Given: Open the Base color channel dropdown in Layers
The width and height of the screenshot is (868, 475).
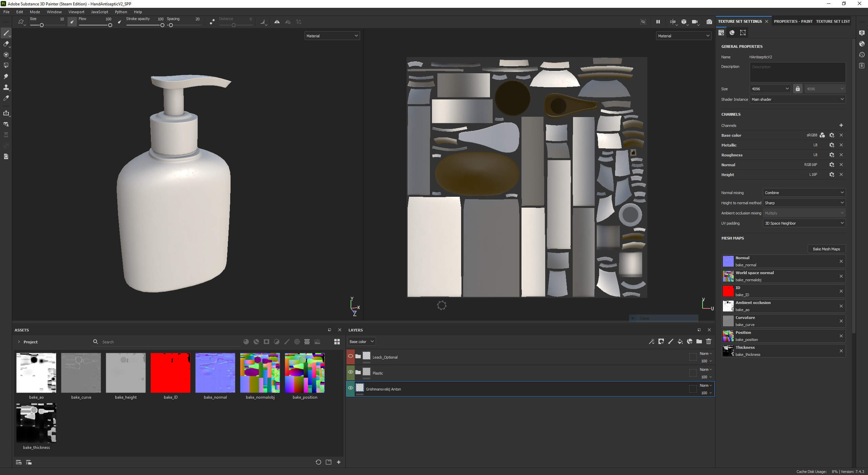Looking at the screenshot, I should pyautogui.click(x=361, y=342).
